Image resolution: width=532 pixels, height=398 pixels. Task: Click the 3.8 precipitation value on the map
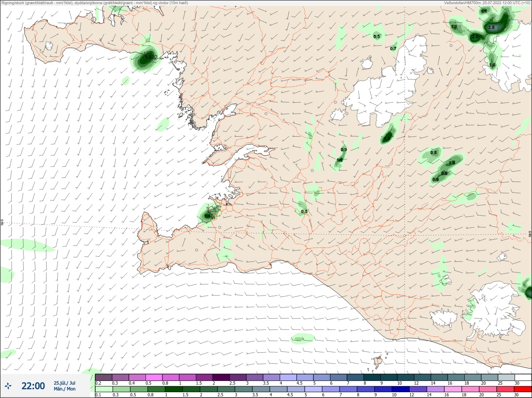coord(491,27)
